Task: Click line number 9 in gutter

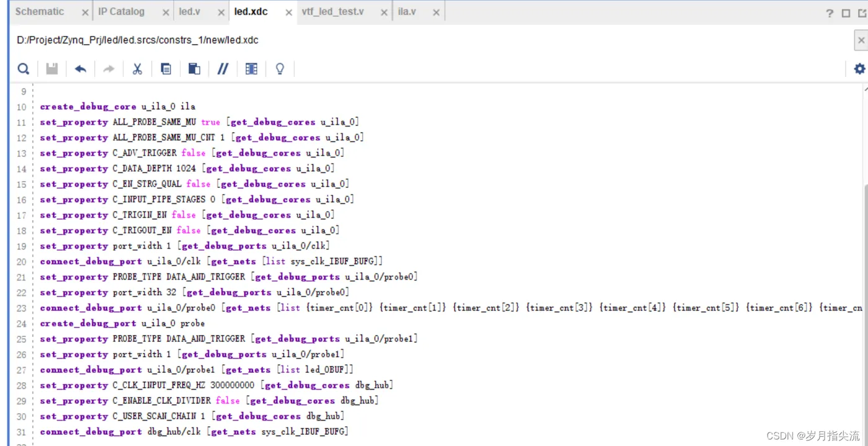Action: 24,92
